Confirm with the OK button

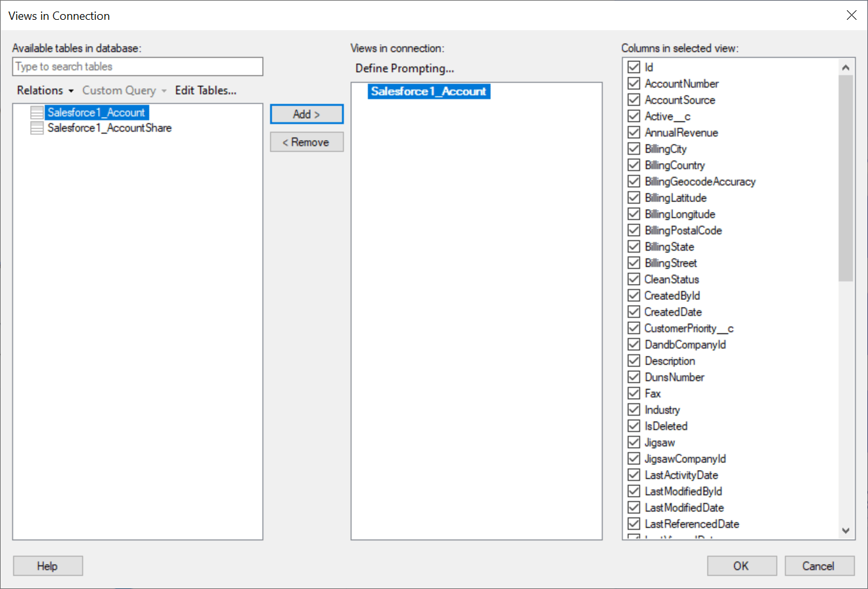pyautogui.click(x=741, y=565)
